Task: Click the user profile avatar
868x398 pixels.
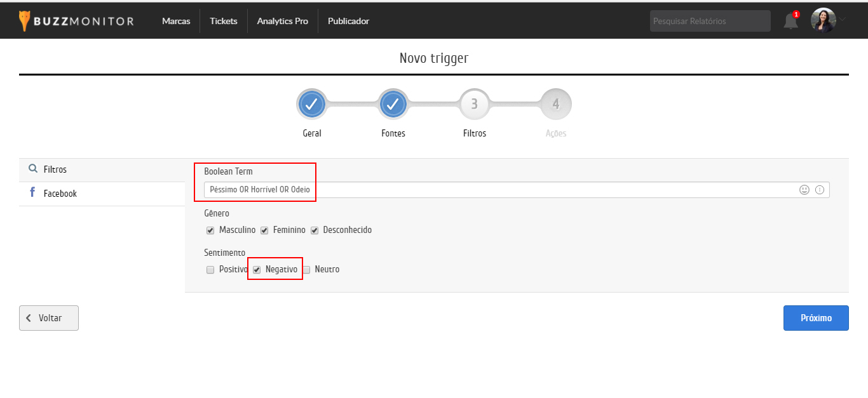Action: point(823,20)
